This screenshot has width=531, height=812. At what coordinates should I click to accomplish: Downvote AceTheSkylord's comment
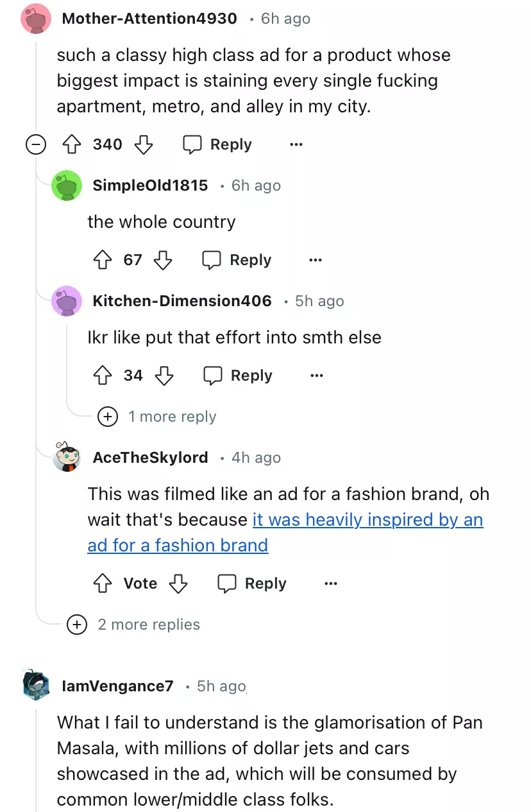click(178, 583)
